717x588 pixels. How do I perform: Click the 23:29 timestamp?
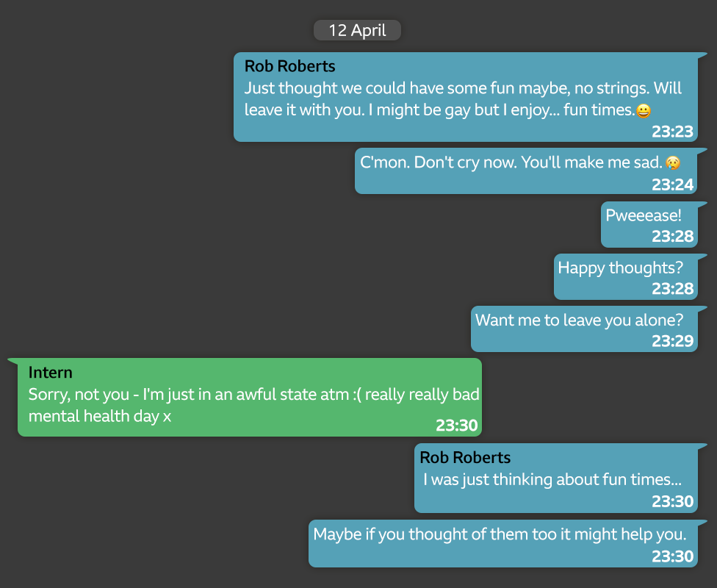672,341
